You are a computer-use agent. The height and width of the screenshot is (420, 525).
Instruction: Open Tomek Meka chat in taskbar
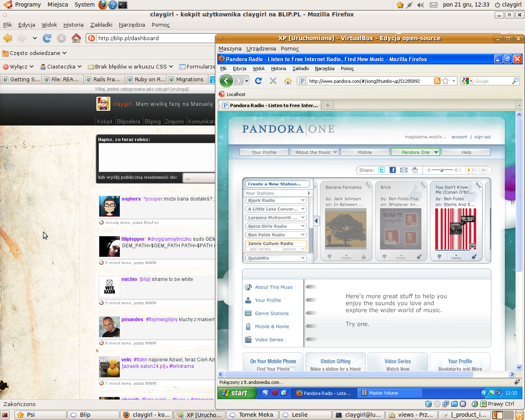[251, 415]
